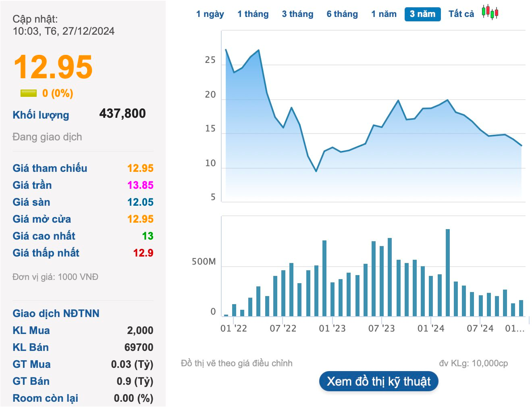Image resolution: width=532 pixels, height=409 pixels.
Task: Click the Room còn lại label
Action: click(45, 398)
